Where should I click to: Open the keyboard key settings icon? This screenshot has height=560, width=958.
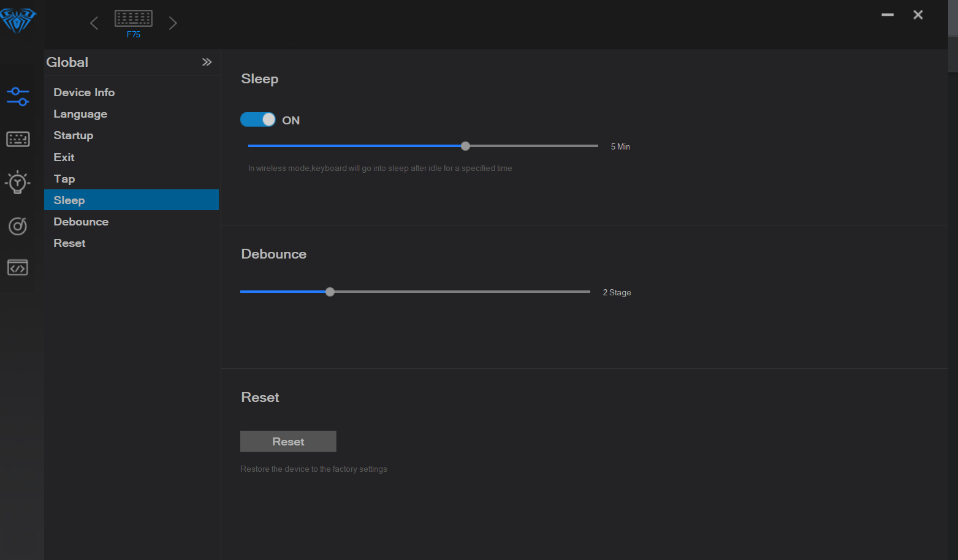coord(18,139)
